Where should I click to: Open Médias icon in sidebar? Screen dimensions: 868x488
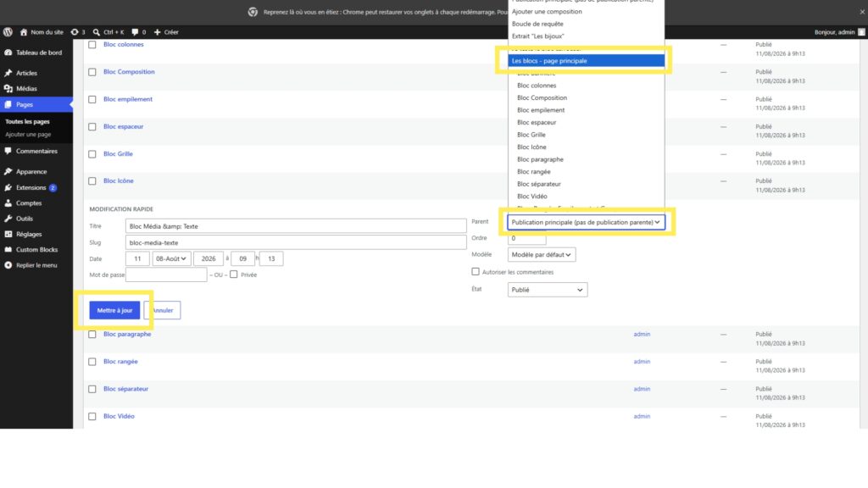point(8,88)
